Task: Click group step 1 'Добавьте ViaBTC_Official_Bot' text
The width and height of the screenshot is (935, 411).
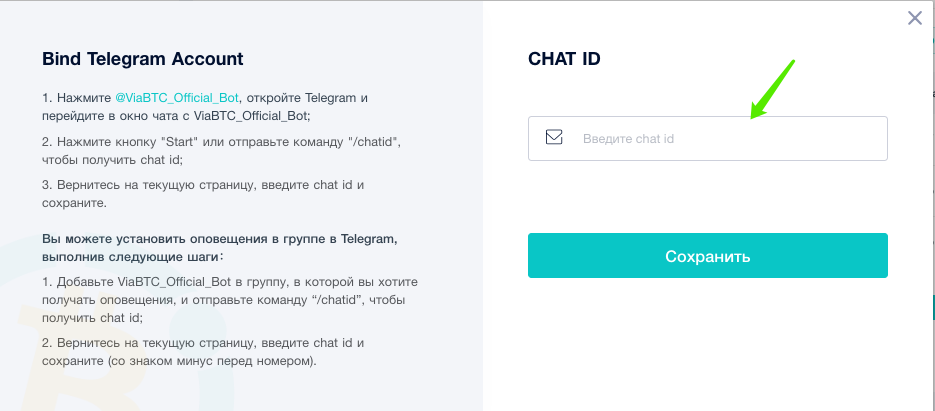Action: [x=230, y=299]
